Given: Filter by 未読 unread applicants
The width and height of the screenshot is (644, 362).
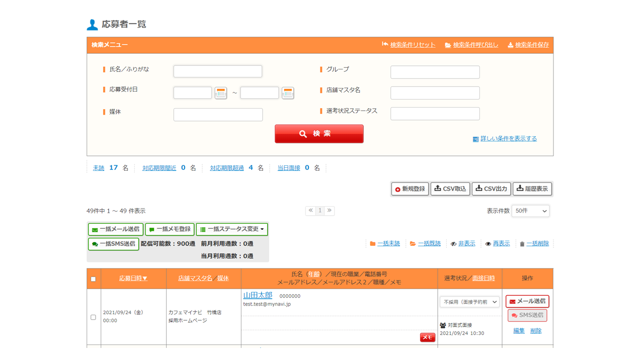Looking at the screenshot, I should (99, 168).
